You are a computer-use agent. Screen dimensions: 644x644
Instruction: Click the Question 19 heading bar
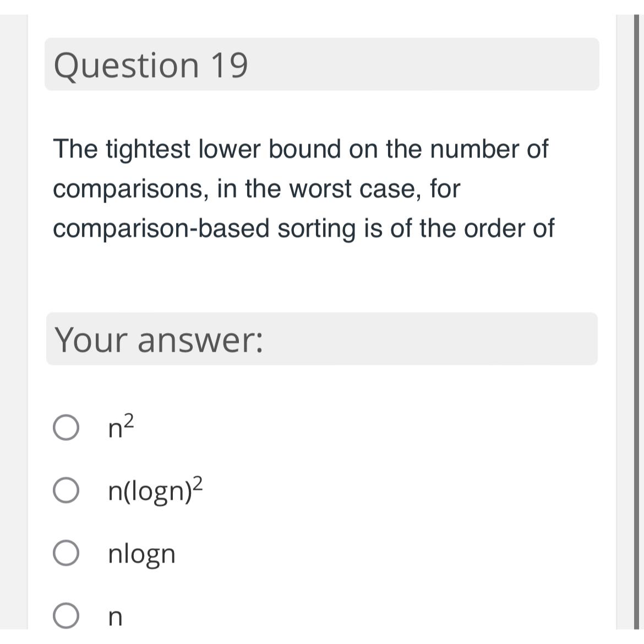321,64
